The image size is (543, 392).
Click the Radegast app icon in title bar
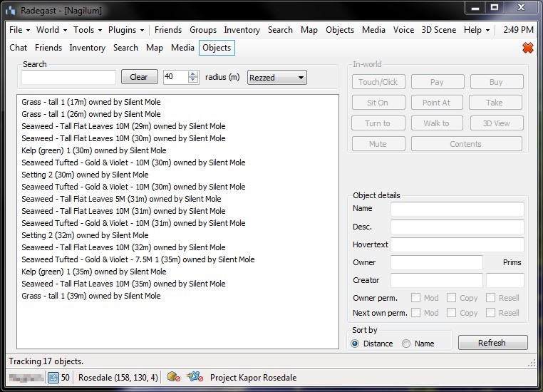(x=11, y=11)
